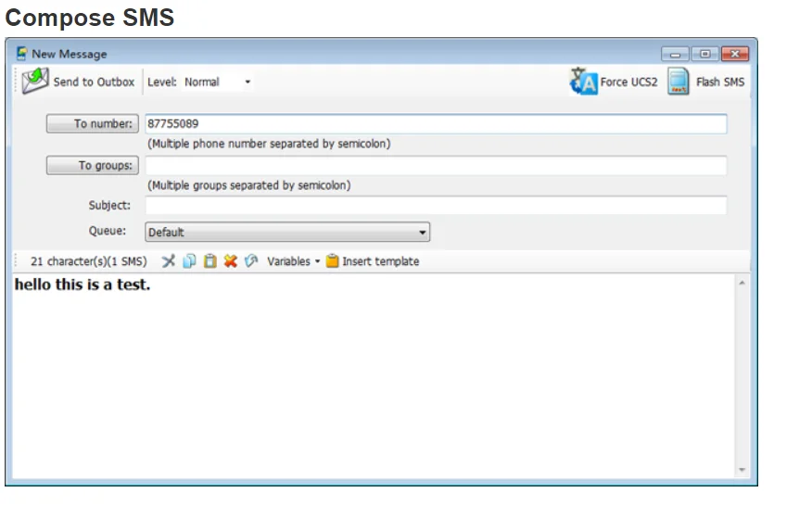Click the message area scrollbar down arrow
The image size is (812, 505).
click(x=742, y=469)
